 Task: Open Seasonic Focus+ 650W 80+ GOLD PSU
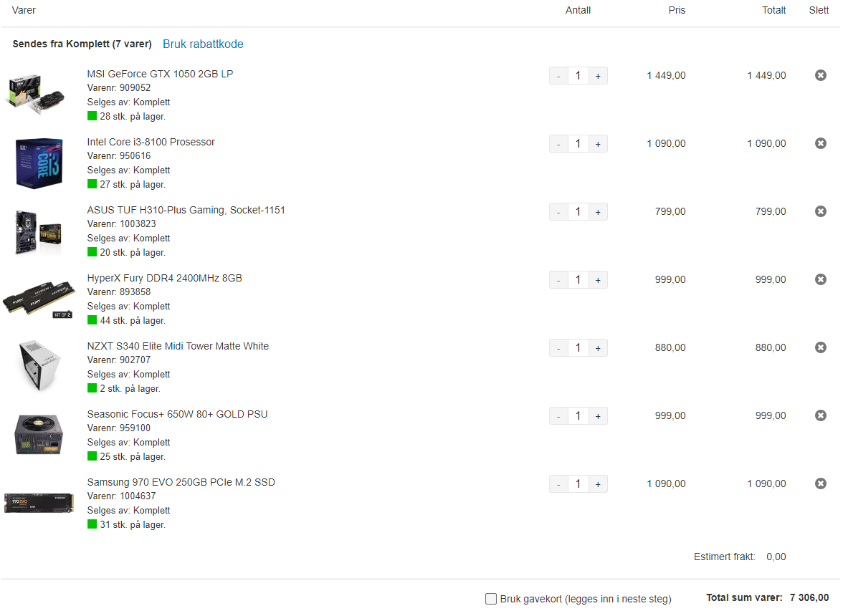(x=178, y=414)
